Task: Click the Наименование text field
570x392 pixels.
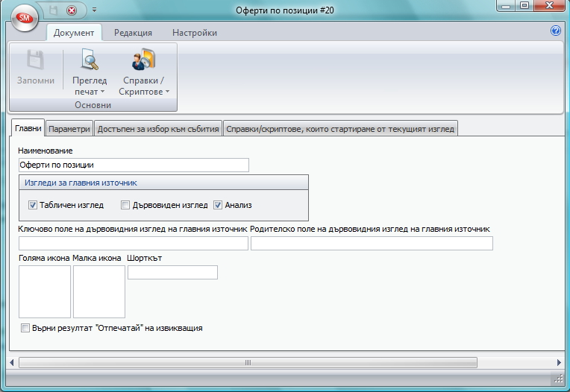Action: (134, 165)
